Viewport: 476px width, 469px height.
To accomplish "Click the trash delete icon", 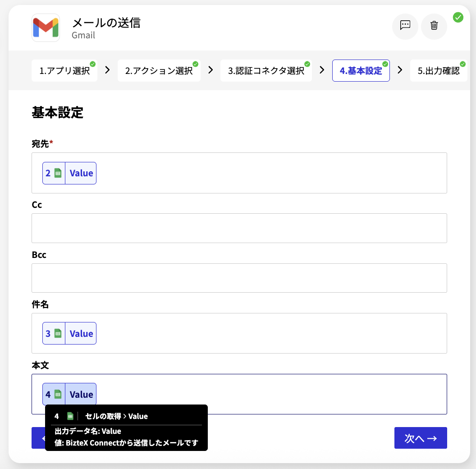I will coord(434,27).
